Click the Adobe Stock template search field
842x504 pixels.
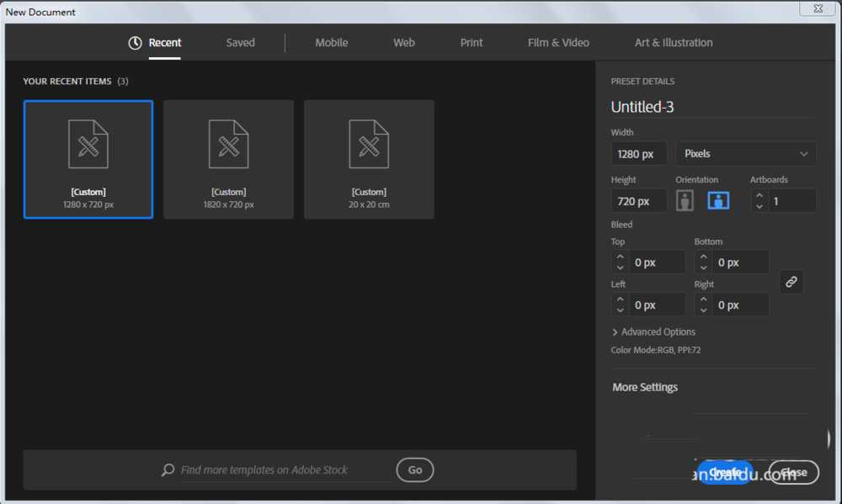click(x=285, y=470)
